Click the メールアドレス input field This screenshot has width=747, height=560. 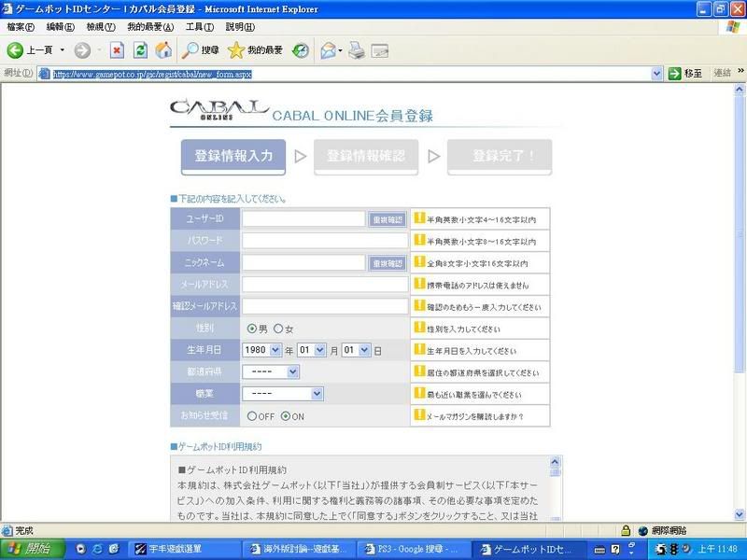coord(325,285)
